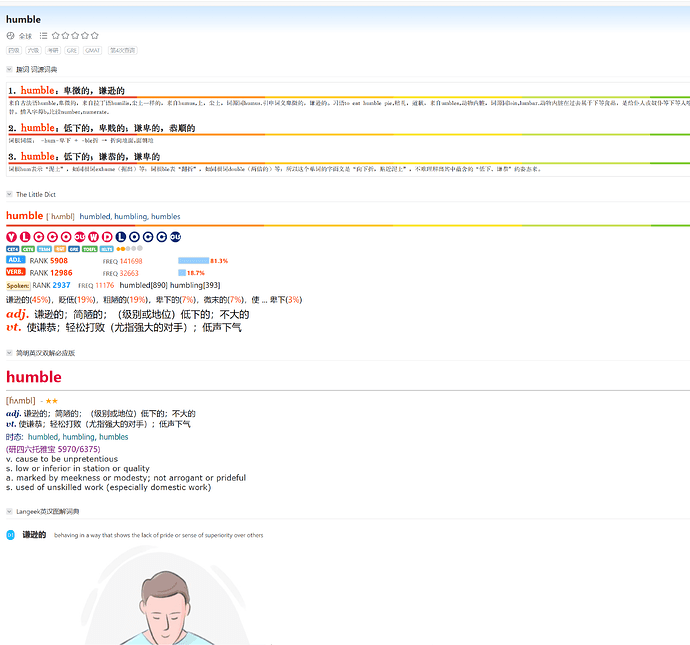Image resolution: width=690 pixels, height=645 pixels.
Task: Click the red VERB. part-of-speech badge
Action: (16, 272)
